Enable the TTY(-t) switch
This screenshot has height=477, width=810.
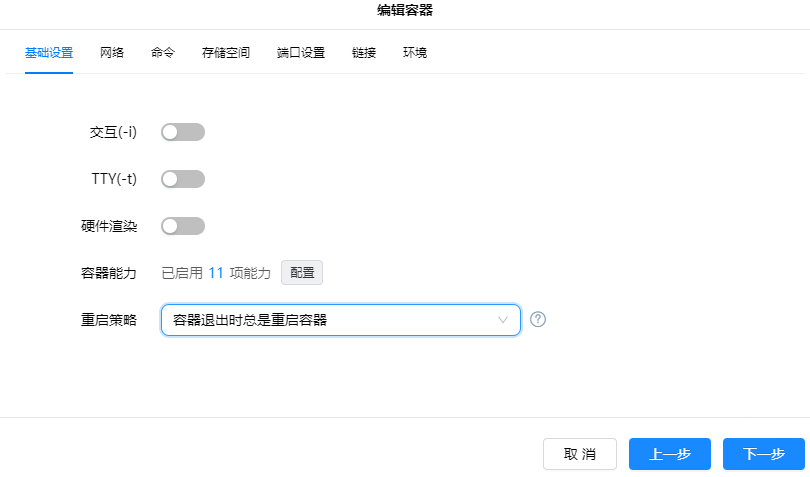183,179
